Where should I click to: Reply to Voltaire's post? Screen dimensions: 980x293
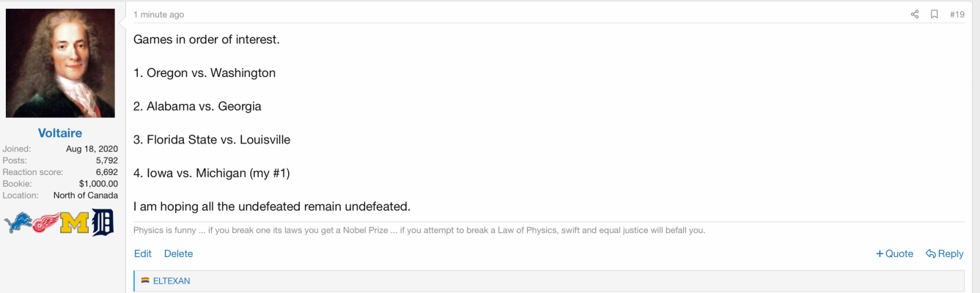tap(945, 253)
